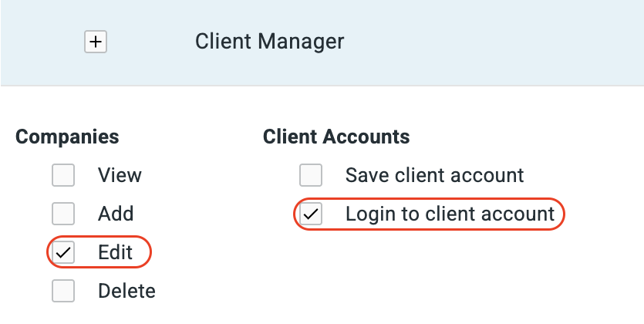Click the blue Client Manager header bar

(322, 42)
